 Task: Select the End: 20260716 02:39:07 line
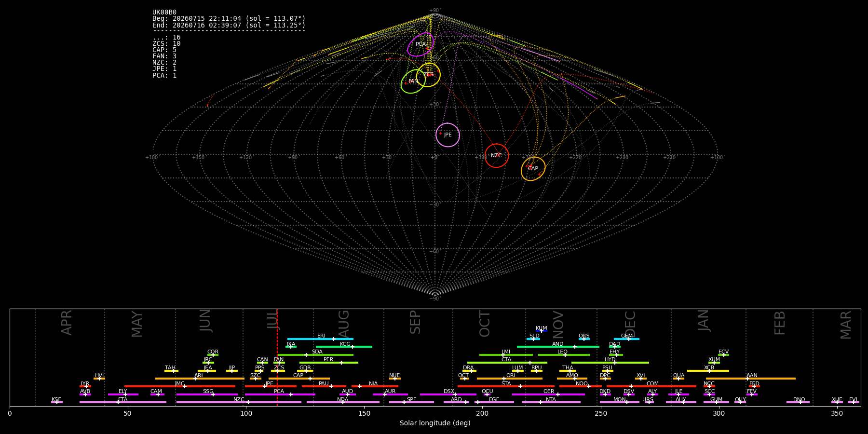coord(229,25)
